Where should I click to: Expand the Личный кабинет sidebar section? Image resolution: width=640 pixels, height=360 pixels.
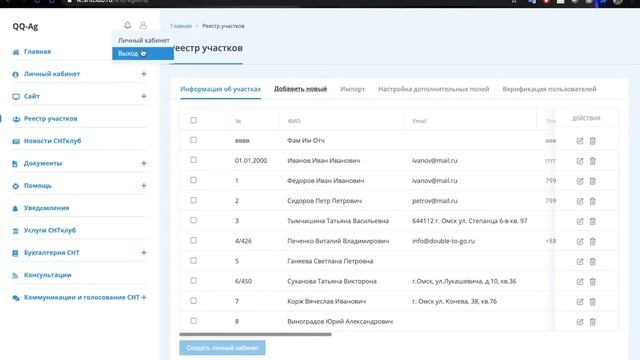coord(144,74)
